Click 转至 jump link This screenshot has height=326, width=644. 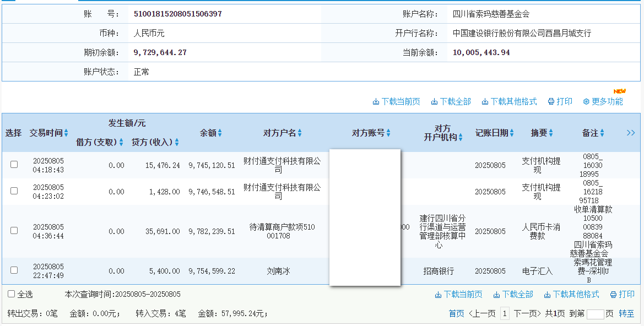click(x=626, y=314)
